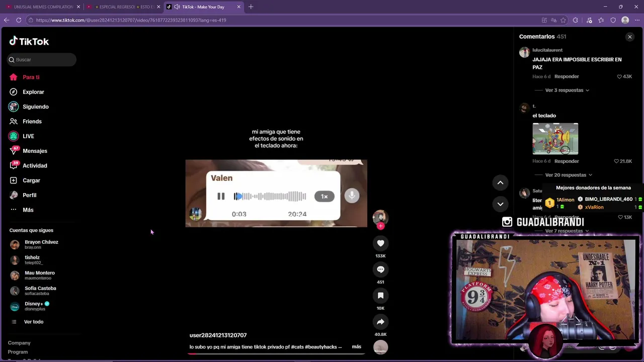Click the TikTok logo
The height and width of the screenshot is (362, 644).
(x=29, y=41)
